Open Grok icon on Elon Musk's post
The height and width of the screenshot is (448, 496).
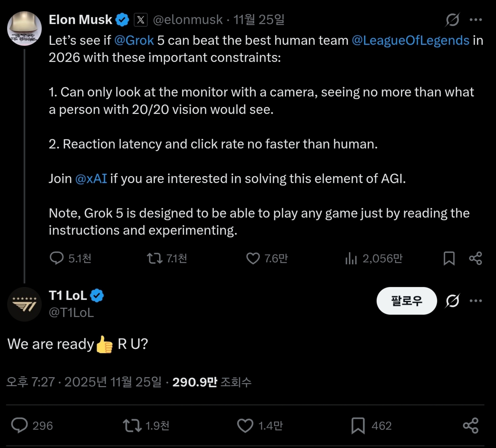pyautogui.click(x=452, y=20)
